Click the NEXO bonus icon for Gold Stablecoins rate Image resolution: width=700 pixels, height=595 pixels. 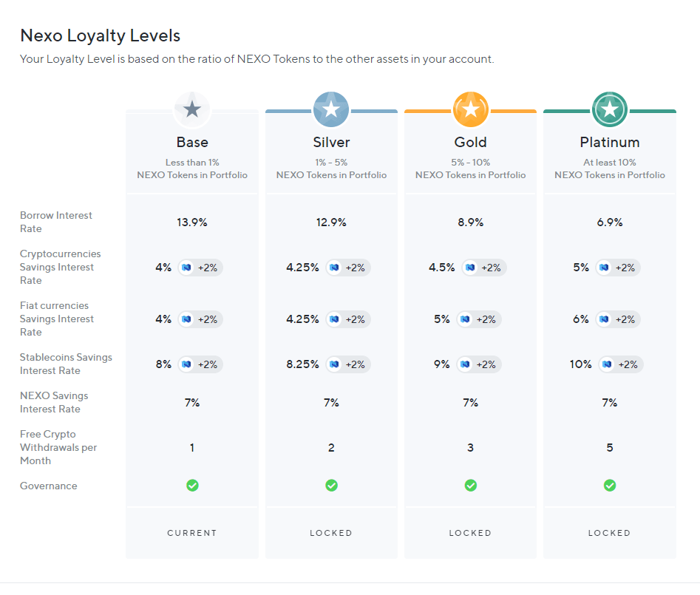click(x=465, y=364)
